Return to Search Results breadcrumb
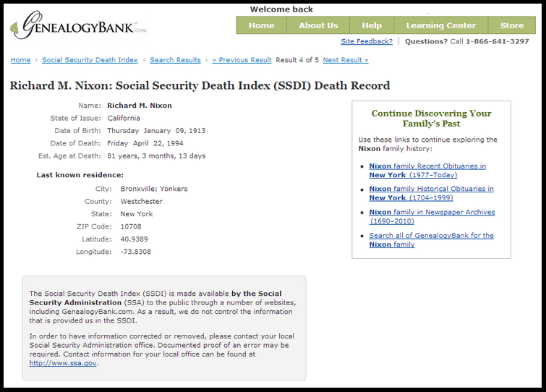Image resolution: width=546 pixels, height=392 pixels. tap(175, 60)
